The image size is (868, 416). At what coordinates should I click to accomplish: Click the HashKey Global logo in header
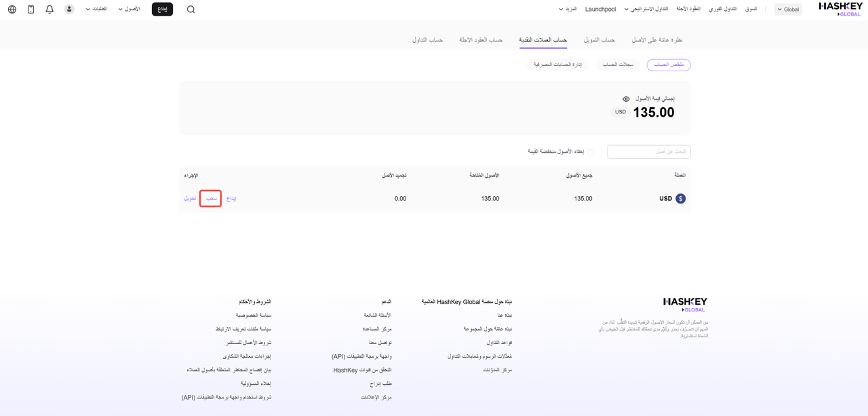pyautogui.click(x=840, y=8)
